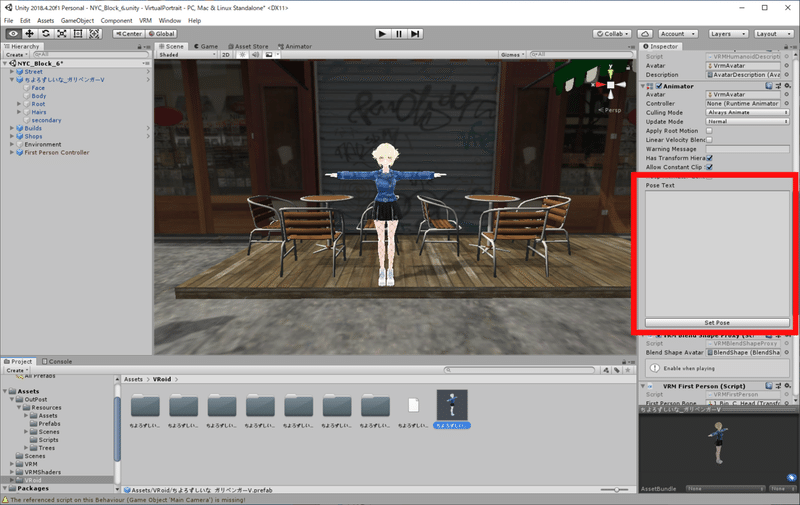Step forward one frame
800x505 pixels.
pyautogui.click(x=415, y=34)
